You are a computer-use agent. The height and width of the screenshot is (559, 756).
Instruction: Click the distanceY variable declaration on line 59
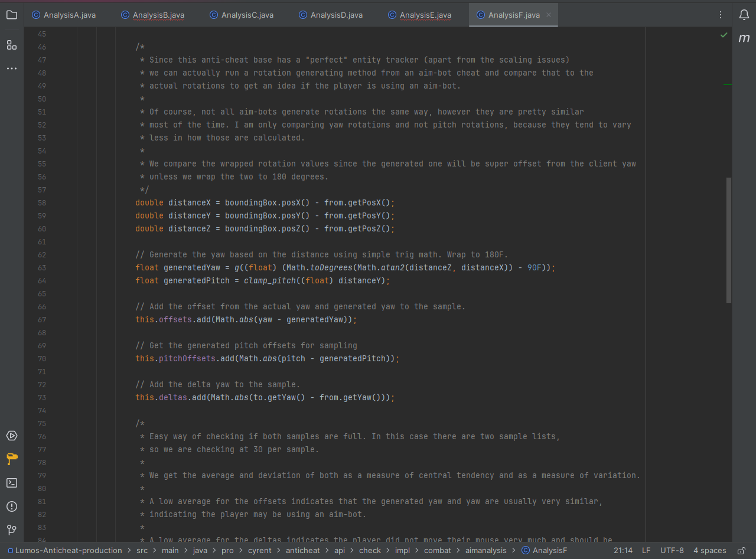point(190,215)
